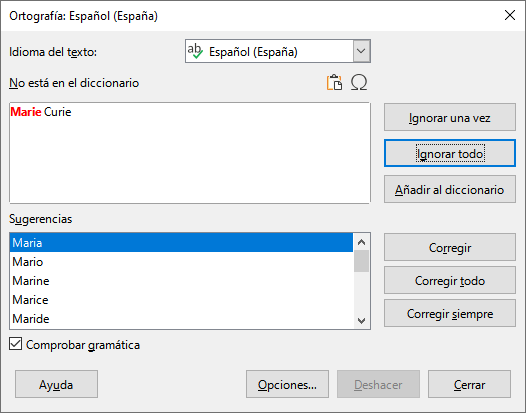Open the Ayuda help button
The width and height of the screenshot is (526, 413).
[x=56, y=384]
